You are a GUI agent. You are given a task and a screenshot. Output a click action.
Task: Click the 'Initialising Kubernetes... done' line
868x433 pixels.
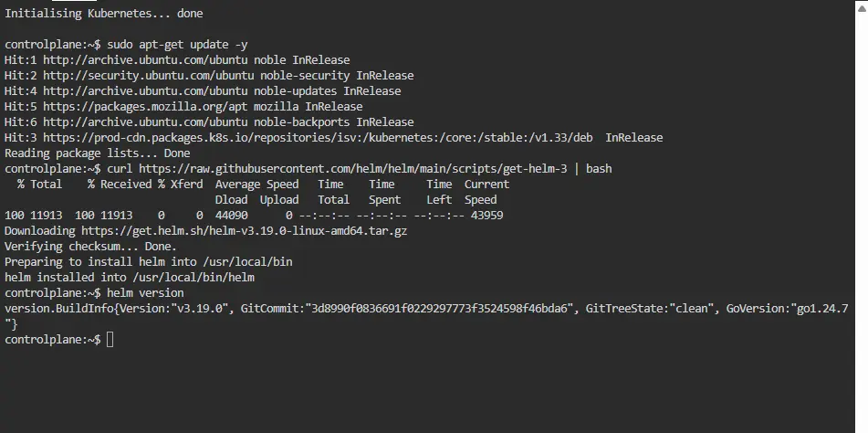coord(103,14)
